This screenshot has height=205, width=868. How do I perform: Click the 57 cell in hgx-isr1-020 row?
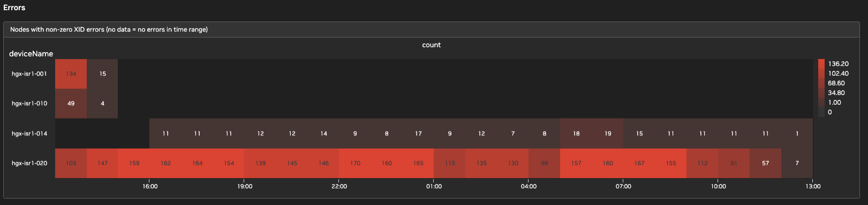(766, 163)
